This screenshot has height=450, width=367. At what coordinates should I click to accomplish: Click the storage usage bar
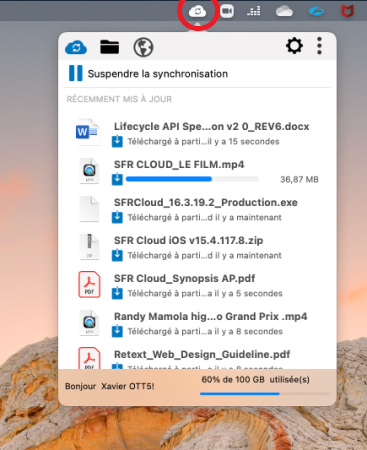pyautogui.click(x=265, y=394)
